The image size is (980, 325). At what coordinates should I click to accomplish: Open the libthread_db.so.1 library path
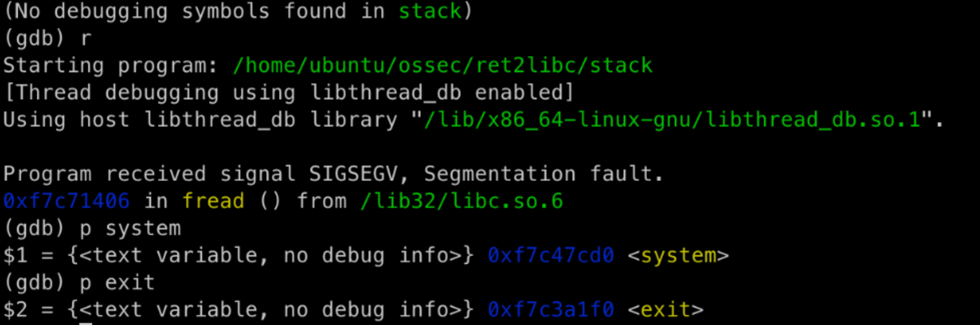tap(672, 119)
